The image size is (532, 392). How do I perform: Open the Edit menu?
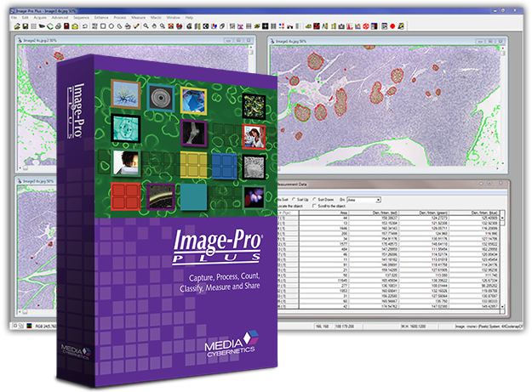pyautogui.click(x=26, y=17)
